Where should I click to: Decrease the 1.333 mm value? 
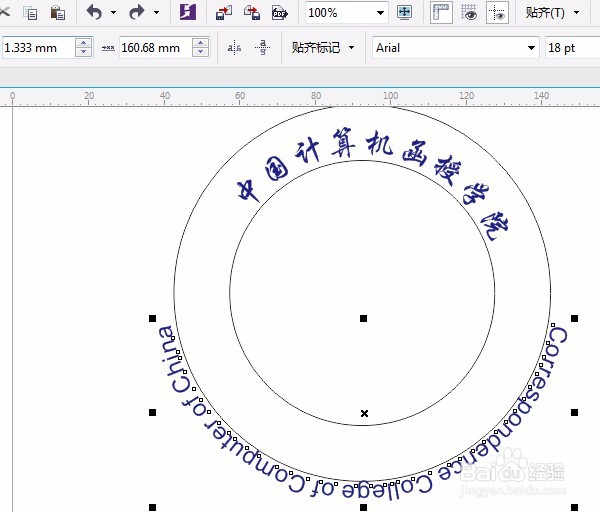[x=83, y=53]
